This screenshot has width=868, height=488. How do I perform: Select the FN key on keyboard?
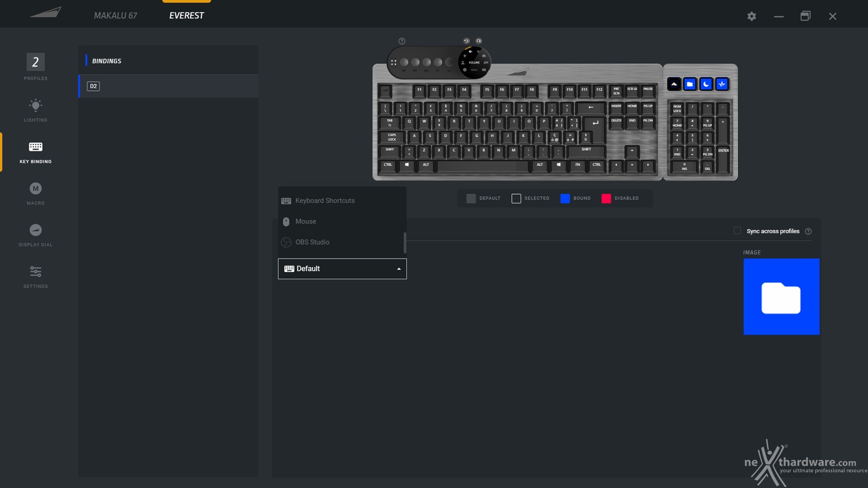pos(578,165)
